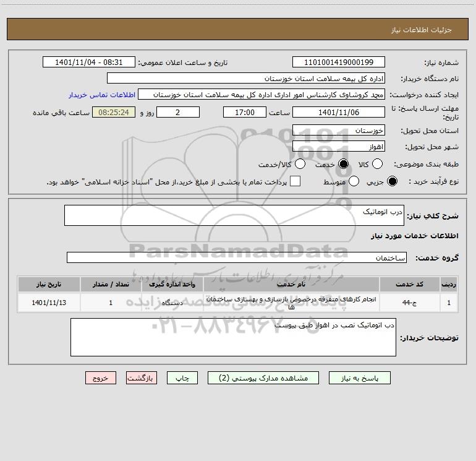Click the delivery city field اهواز

(x=339, y=147)
